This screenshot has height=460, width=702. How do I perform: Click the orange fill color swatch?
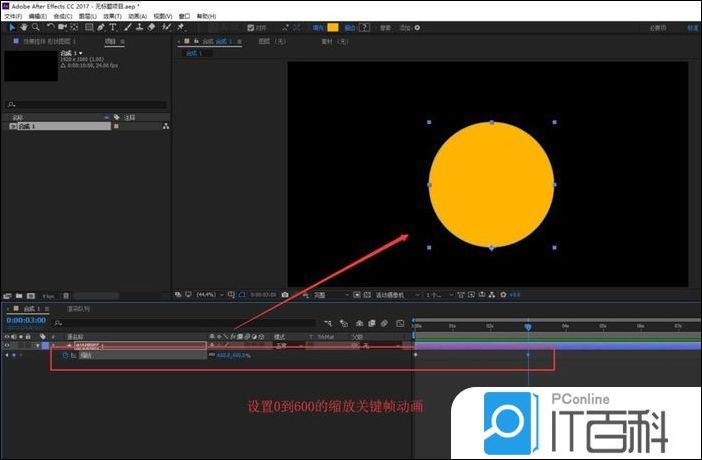(332, 27)
